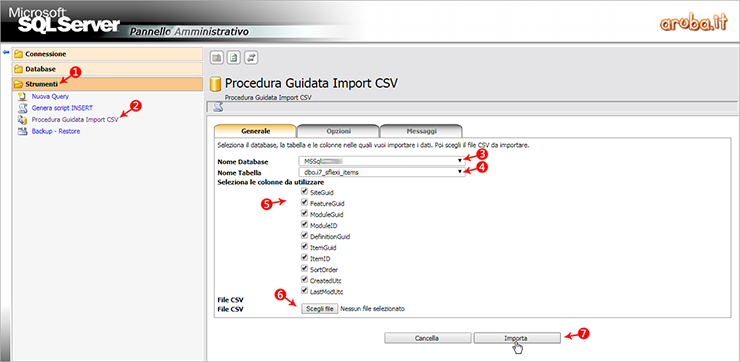The height and width of the screenshot is (362, 740).
Task: Expand the Connessione sidebar section
Action: (108, 54)
